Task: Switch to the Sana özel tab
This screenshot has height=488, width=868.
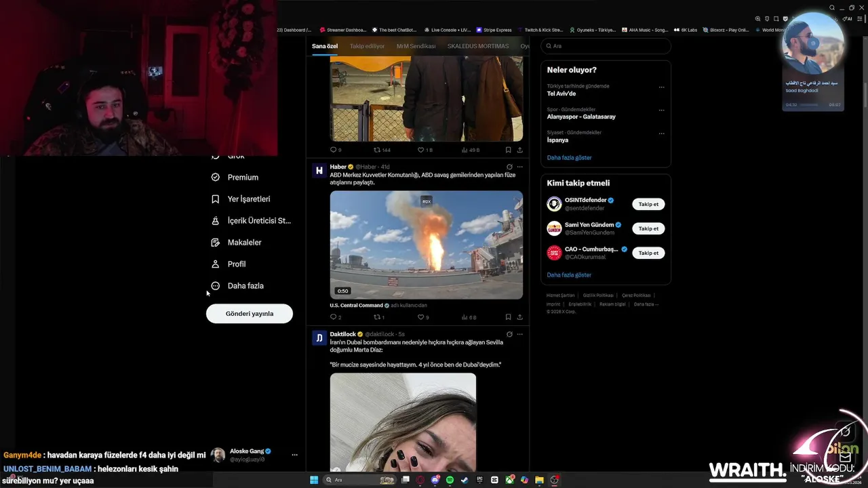Action: pos(325,46)
